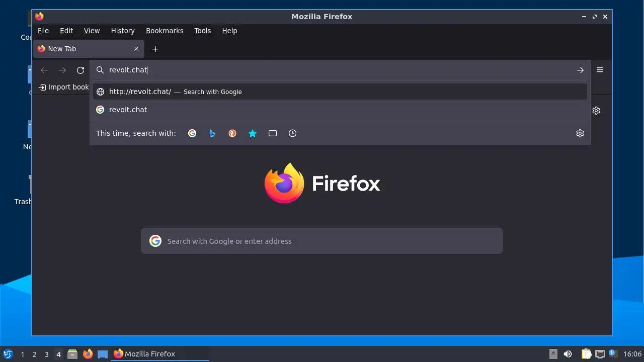644x362 pixels.
Task: Switch to workspace 2
Action: (x=35, y=354)
